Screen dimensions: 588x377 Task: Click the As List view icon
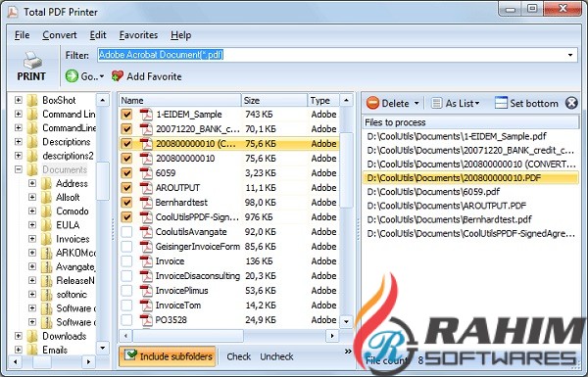[x=436, y=103]
